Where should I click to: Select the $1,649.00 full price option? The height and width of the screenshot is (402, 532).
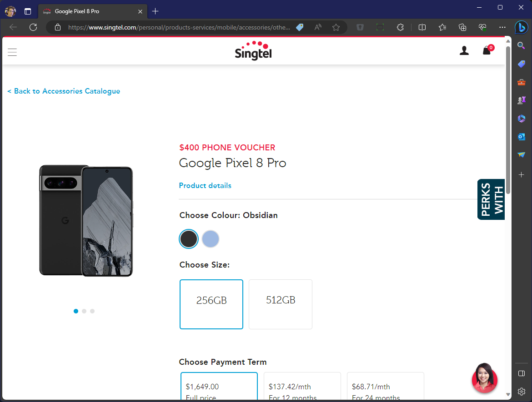pos(219,388)
